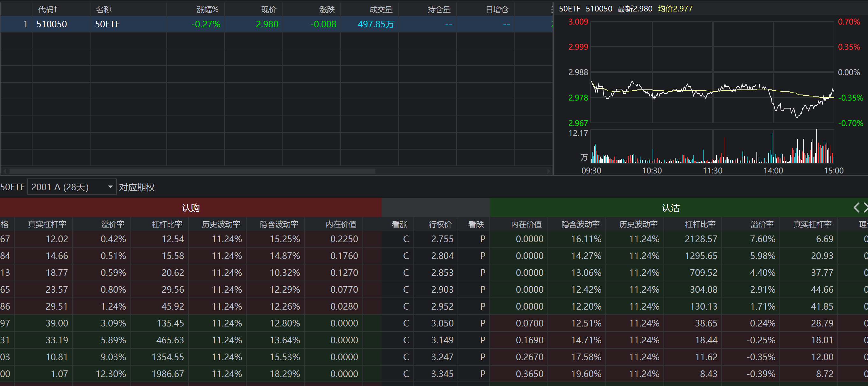Click the 成交量 column header

381,10
